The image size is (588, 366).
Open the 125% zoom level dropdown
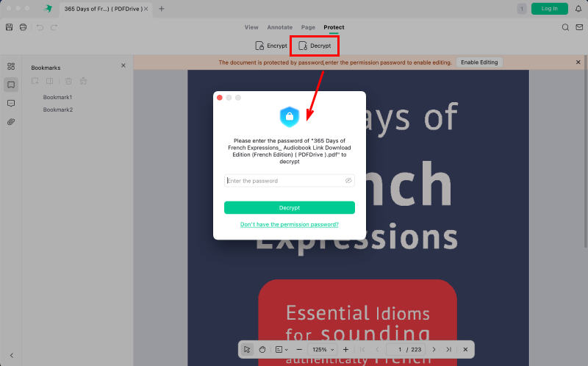(x=323, y=350)
